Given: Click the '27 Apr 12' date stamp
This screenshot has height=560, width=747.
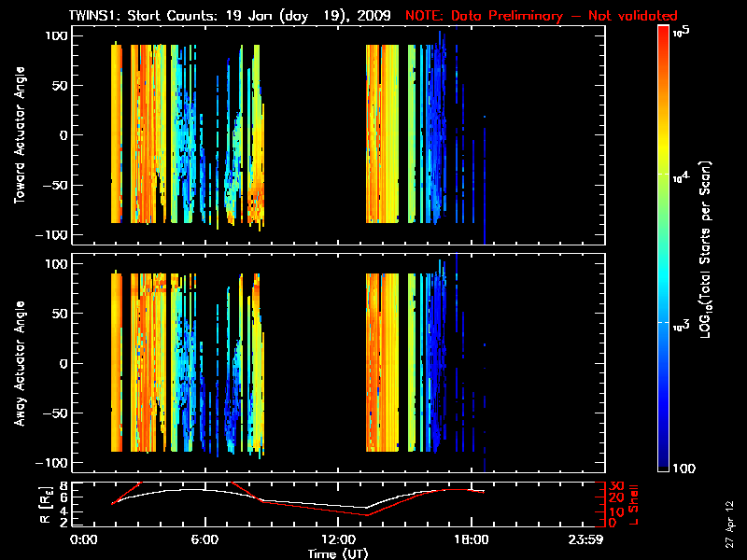Looking at the screenshot, I should [x=729, y=514].
